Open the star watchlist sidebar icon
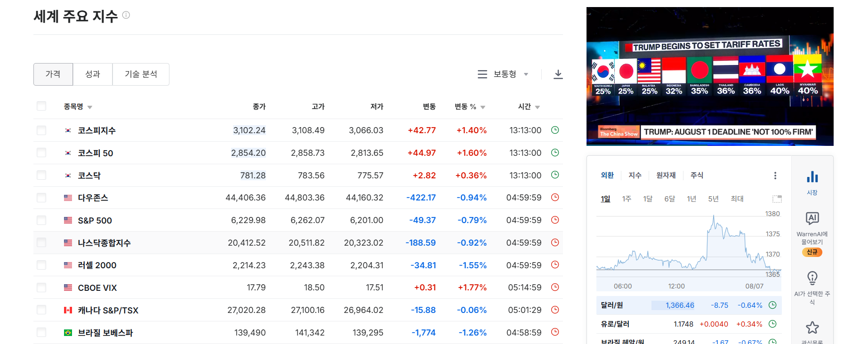 pyautogui.click(x=812, y=328)
